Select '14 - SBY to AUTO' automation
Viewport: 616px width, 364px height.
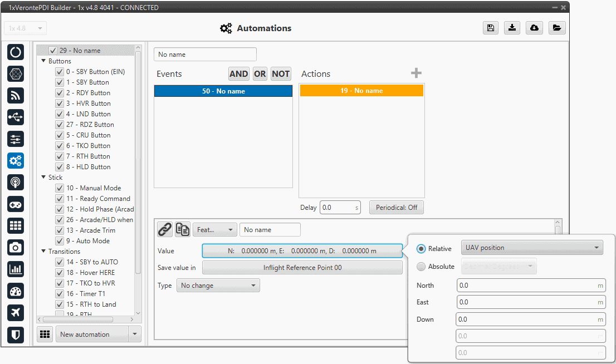(x=92, y=262)
